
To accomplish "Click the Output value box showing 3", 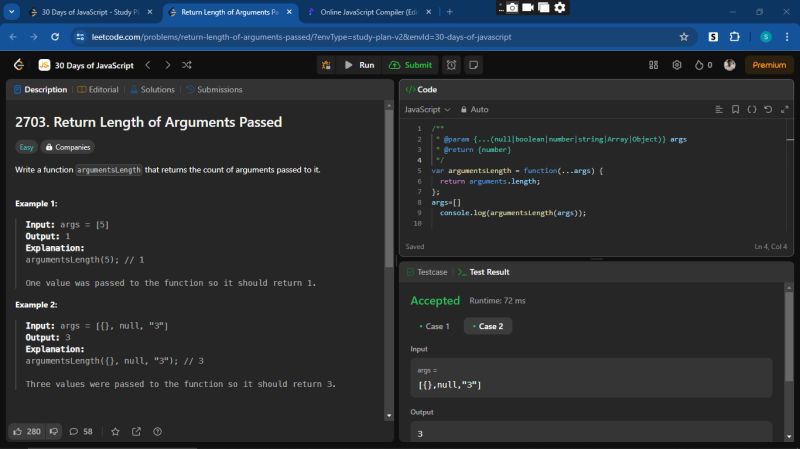I will [x=591, y=432].
